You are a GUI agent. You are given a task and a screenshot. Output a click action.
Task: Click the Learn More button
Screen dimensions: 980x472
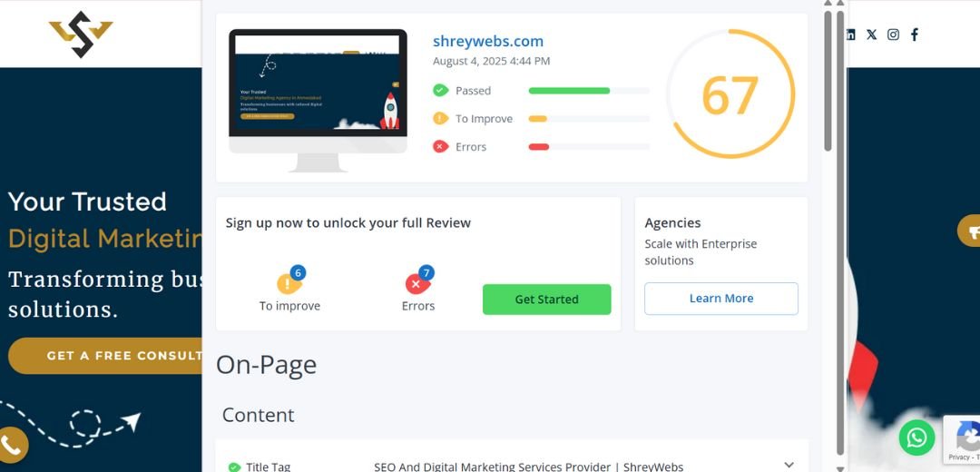tap(721, 299)
